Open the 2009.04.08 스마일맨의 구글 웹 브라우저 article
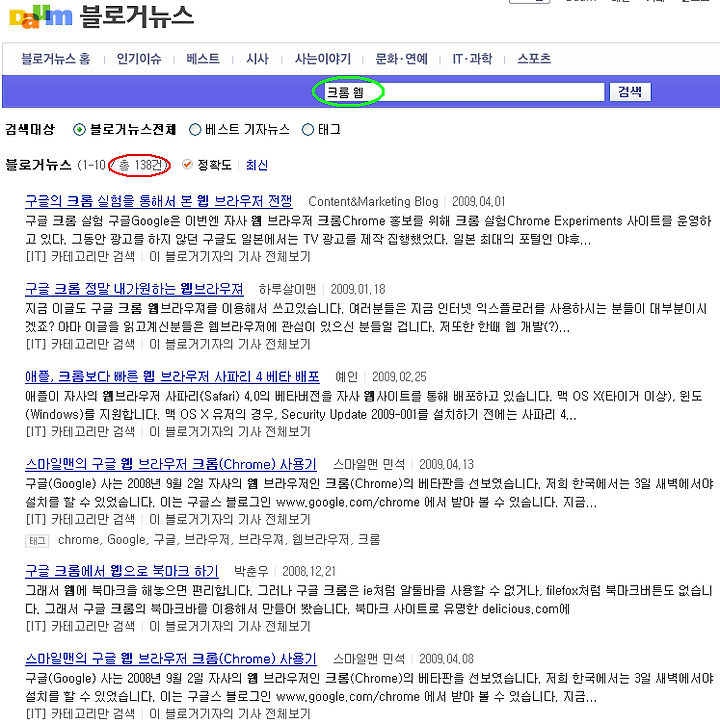Screen dimensions: 720x724 tap(171, 658)
